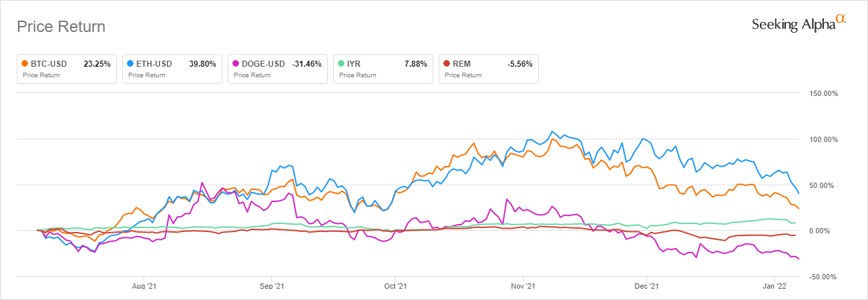Click the BTC-USD 23.25% return value
The height and width of the screenshot is (300, 868).
tap(97, 64)
